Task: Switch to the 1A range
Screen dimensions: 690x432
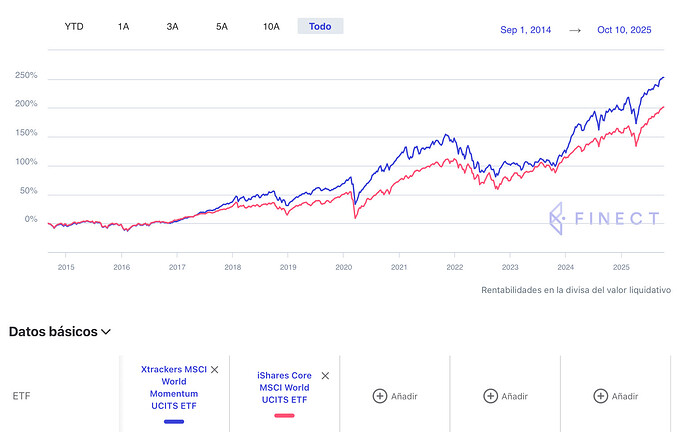Action: click(123, 26)
